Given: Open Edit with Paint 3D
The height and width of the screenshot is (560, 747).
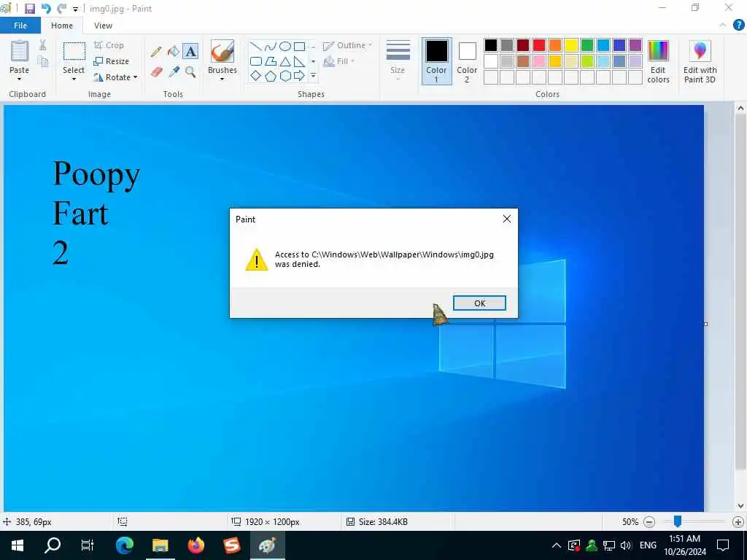Looking at the screenshot, I should point(700,62).
